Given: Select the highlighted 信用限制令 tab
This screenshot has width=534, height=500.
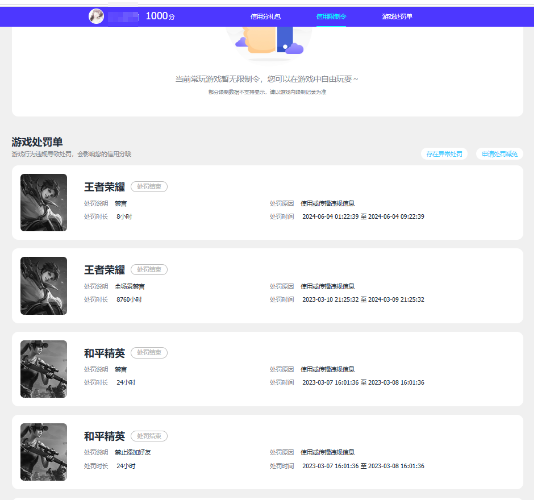Looking at the screenshot, I should click(x=331, y=16).
